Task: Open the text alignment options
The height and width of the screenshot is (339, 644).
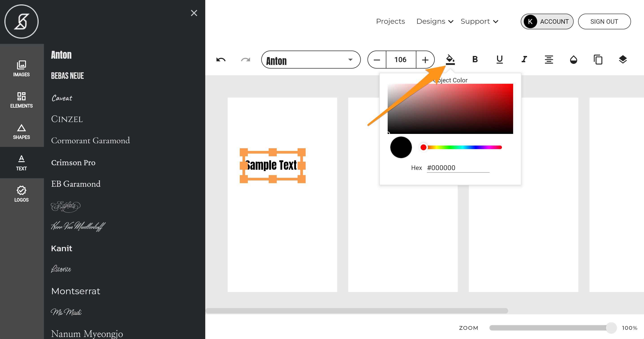Action: [x=549, y=60]
